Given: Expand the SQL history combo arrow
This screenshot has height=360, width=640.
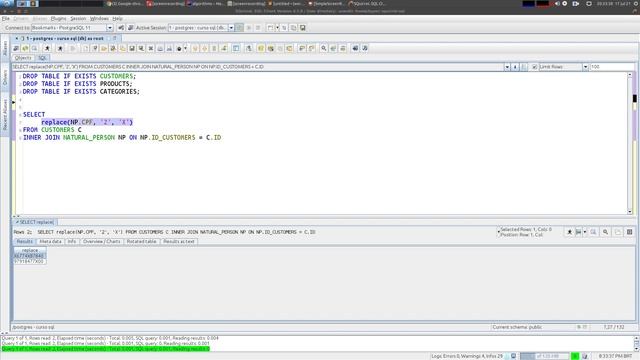Looking at the screenshot, I should 507,67.
